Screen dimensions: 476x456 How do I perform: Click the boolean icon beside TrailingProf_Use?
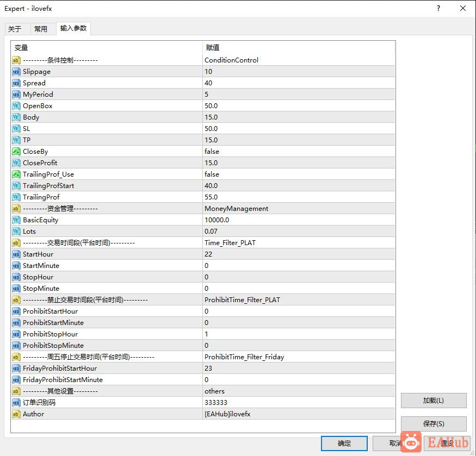click(16, 174)
